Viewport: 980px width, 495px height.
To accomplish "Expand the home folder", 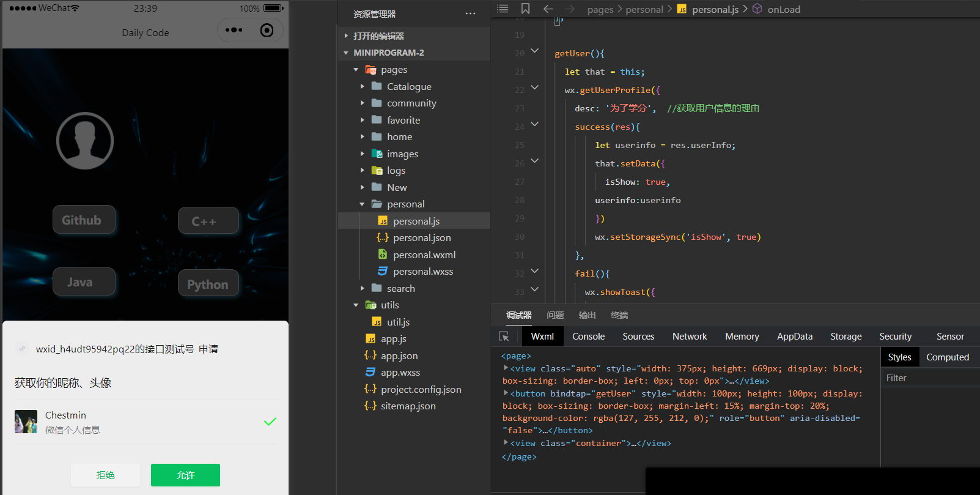I will [x=362, y=136].
